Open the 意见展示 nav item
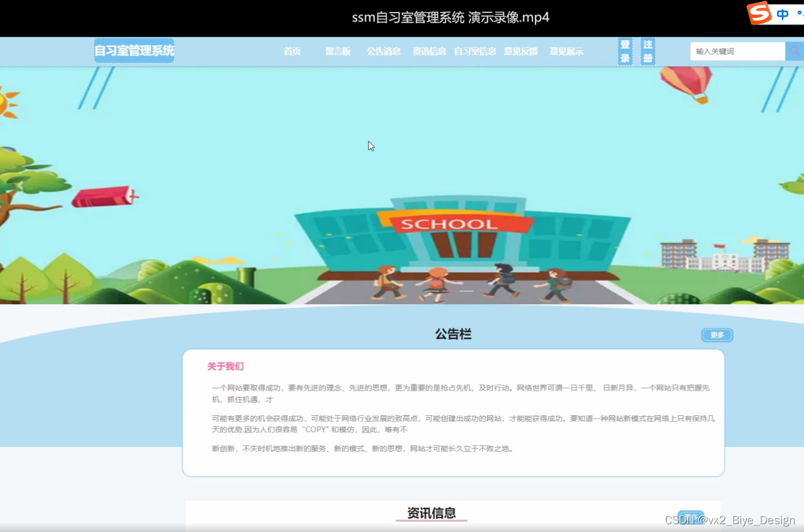 point(567,52)
